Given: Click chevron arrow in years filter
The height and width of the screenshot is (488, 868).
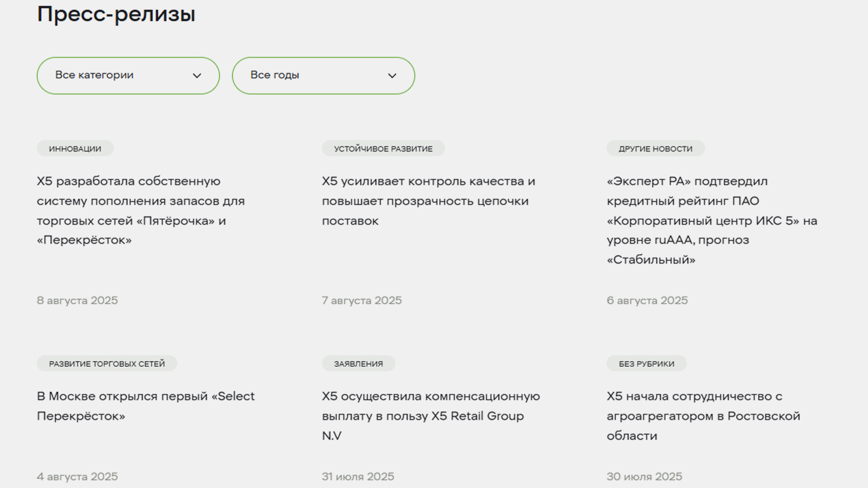Looking at the screenshot, I should 392,76.
